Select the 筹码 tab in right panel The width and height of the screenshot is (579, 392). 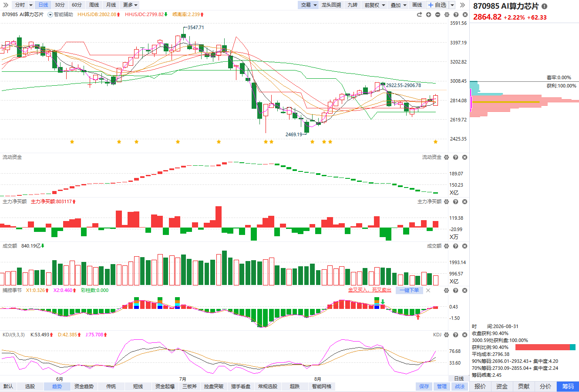[x=568, y=386]
